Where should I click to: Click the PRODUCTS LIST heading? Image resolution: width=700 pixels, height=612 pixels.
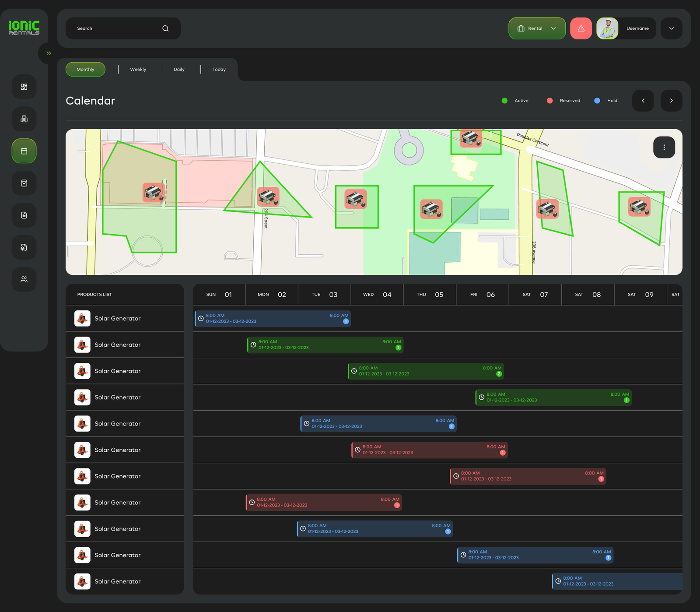[94, 295]
